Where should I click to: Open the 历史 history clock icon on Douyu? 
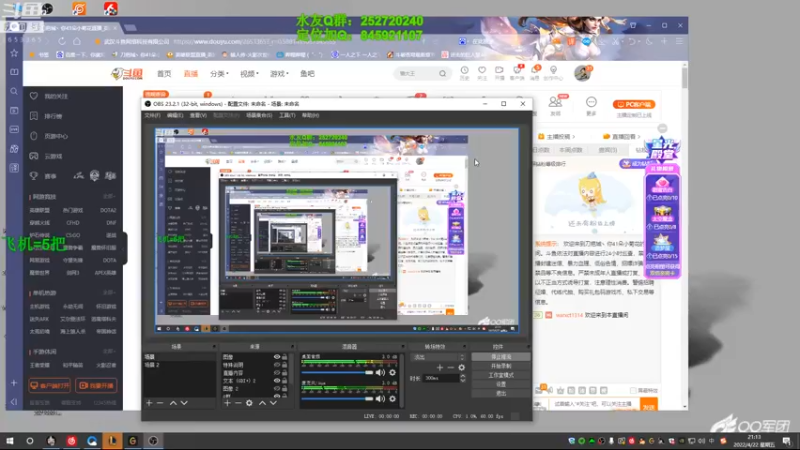[x=464, y=70]
